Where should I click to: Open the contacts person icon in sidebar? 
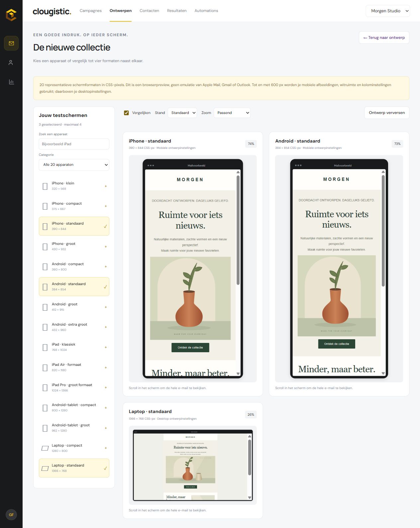[11, 62]
